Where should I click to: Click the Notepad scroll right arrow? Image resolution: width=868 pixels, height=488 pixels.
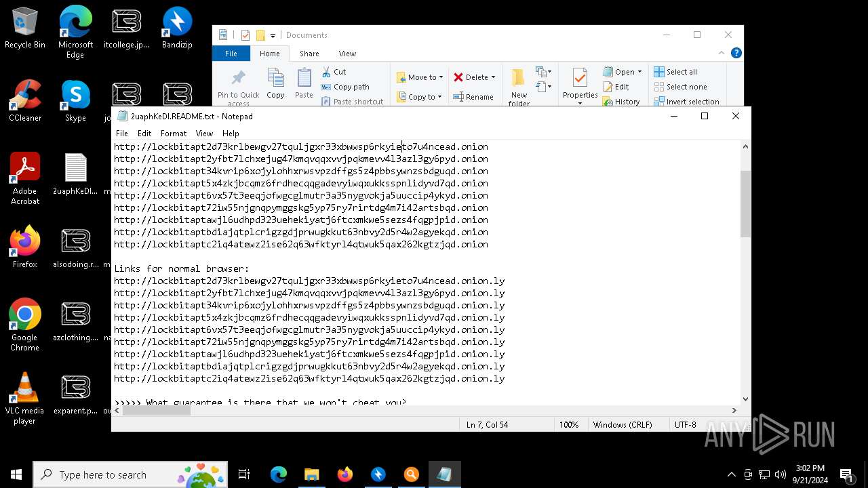(x=734, y=410)
